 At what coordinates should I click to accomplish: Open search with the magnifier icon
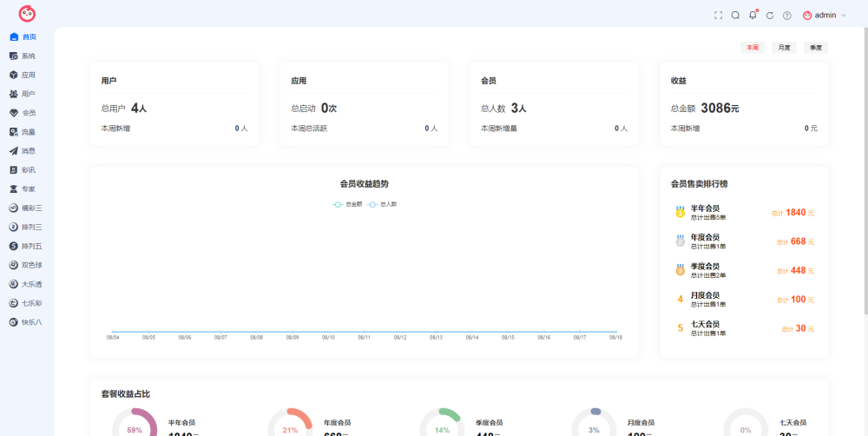[x=735, y=16]
